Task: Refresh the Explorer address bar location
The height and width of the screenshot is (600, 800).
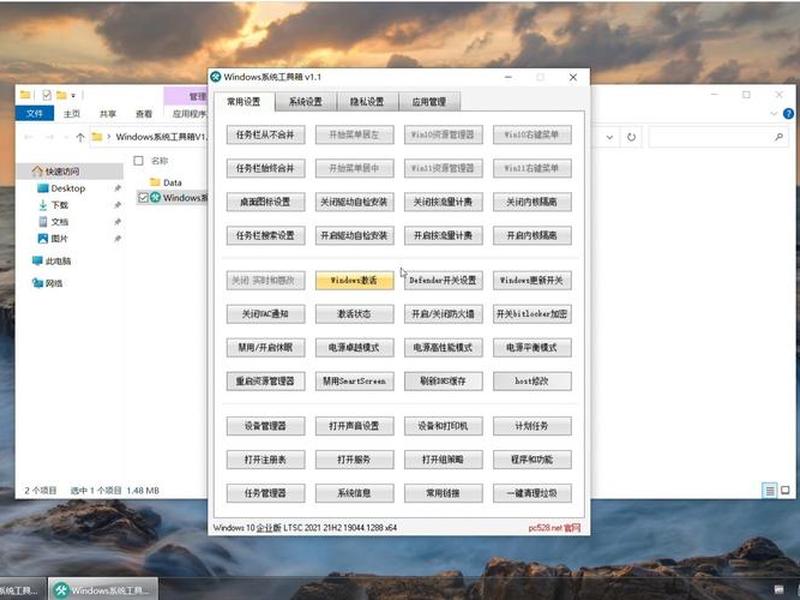Action: tap(631, 137)
